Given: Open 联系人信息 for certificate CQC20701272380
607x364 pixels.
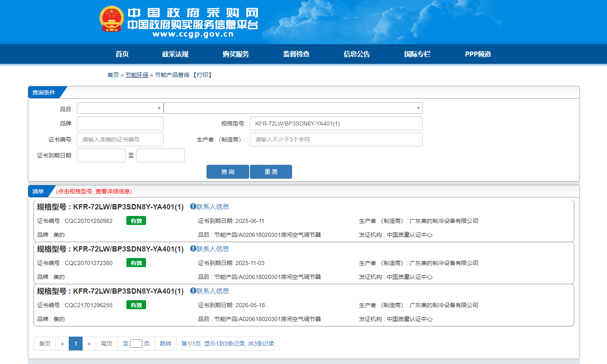Looking at the screenshot, I should coord(213,249).
